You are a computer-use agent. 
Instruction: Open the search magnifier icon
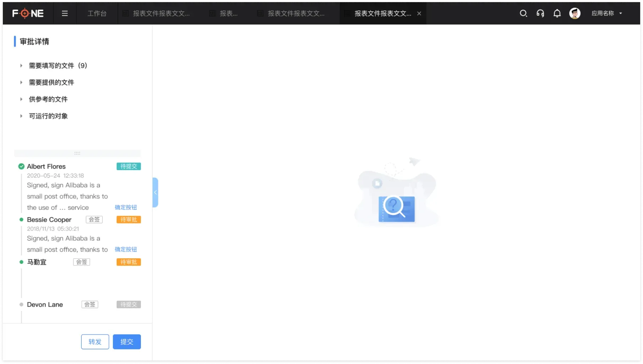523,13
